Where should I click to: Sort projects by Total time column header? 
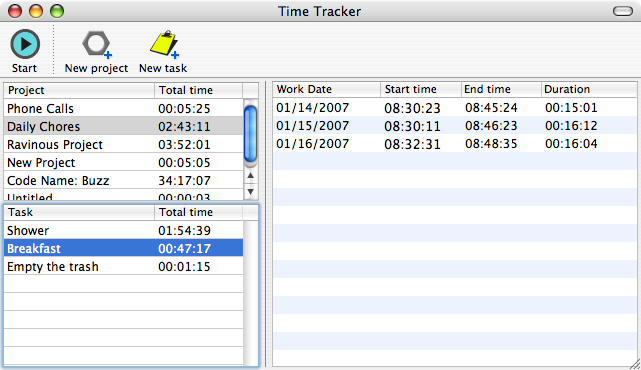point(199,90)
